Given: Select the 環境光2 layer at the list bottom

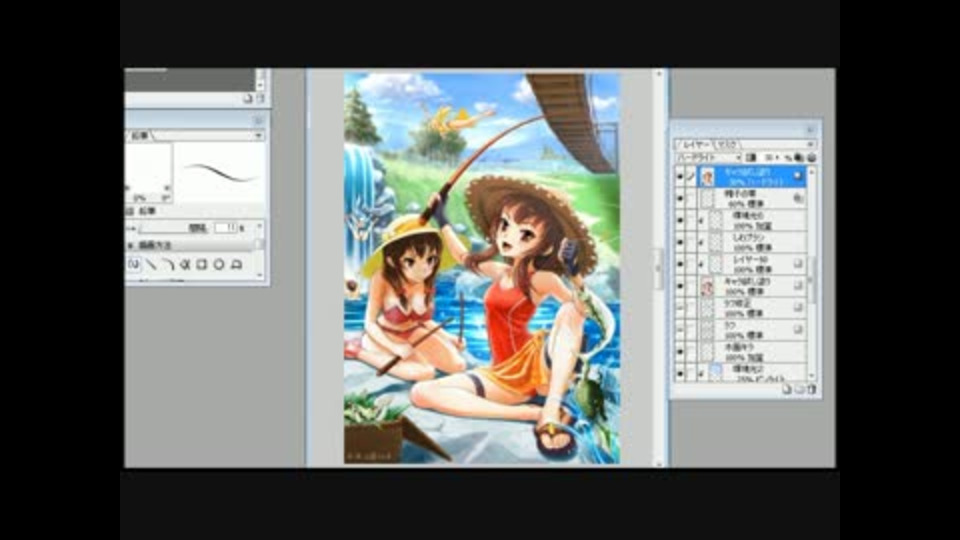Looking at the screenshot, I should tap(740, 372).
